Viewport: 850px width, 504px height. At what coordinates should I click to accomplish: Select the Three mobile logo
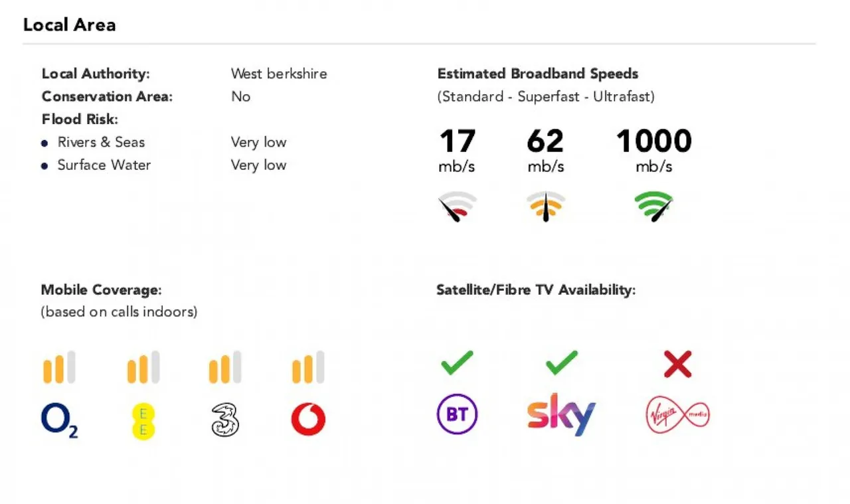coord(225,421)
